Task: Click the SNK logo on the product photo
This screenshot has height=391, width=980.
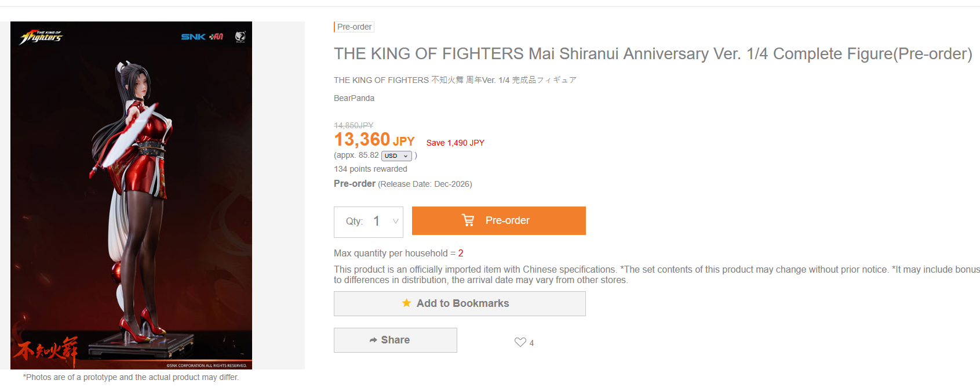Action: click(x=194, y=37)
